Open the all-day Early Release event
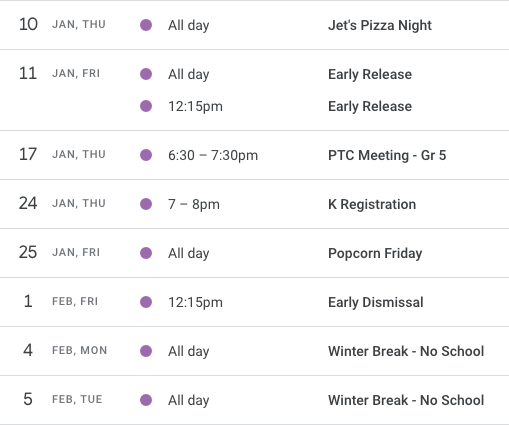This screenshot has width=509, height=425. pyautogui.click(x=370, y=74)
